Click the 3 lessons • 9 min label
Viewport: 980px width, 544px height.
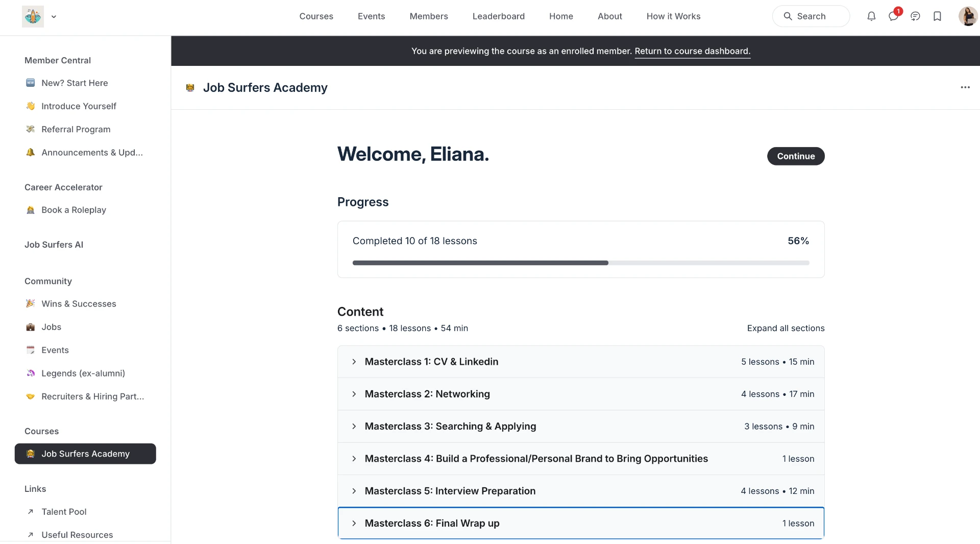point(779,427)
